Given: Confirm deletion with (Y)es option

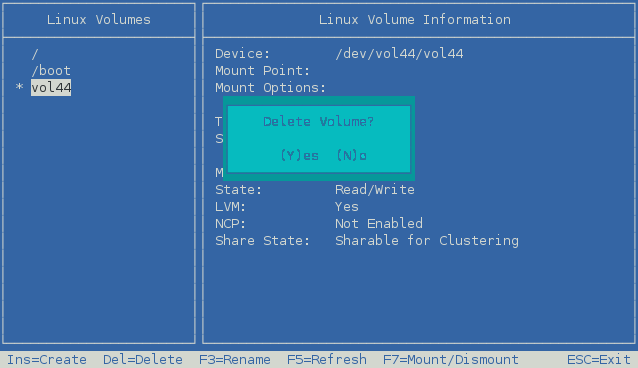Looking at the screenshot, I should tap(299, 156).
